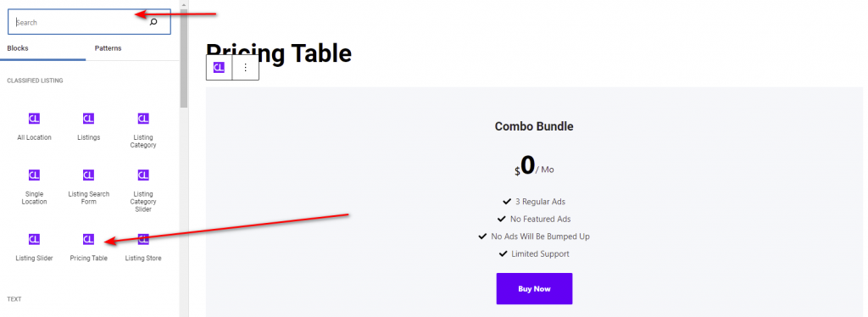
Task: Click the CL block type icon in toolbar
Action: (x=220, y=68)
